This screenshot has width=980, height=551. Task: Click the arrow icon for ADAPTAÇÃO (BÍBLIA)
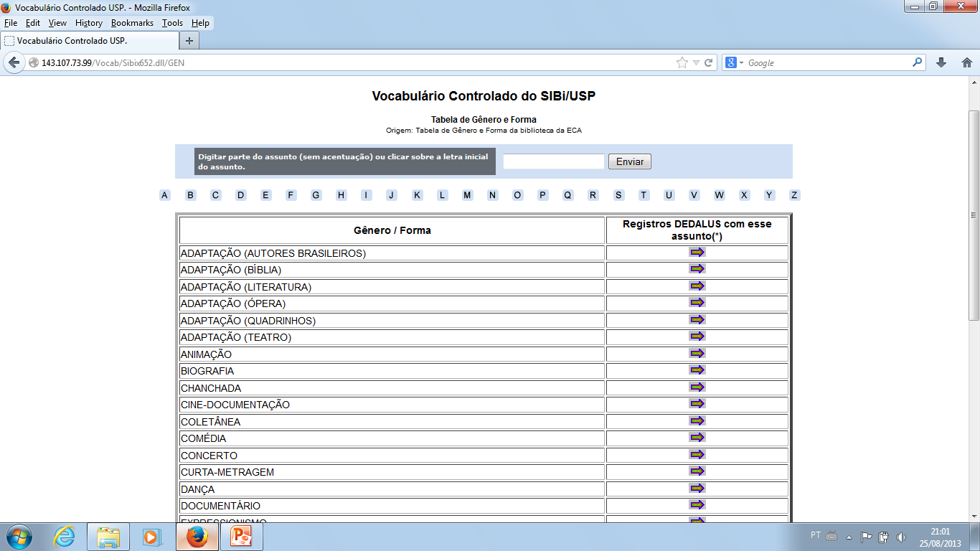tap(697, 269)
